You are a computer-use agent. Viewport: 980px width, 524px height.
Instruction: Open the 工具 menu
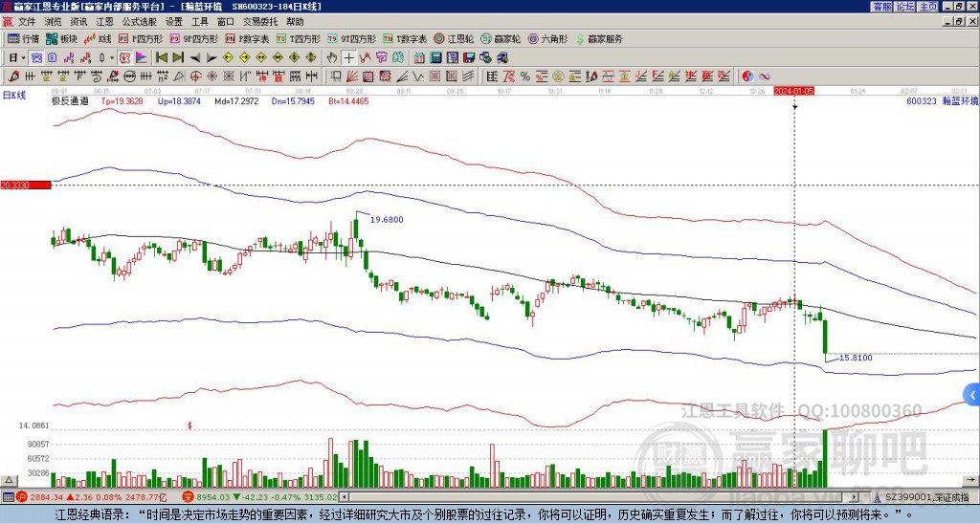199,22
